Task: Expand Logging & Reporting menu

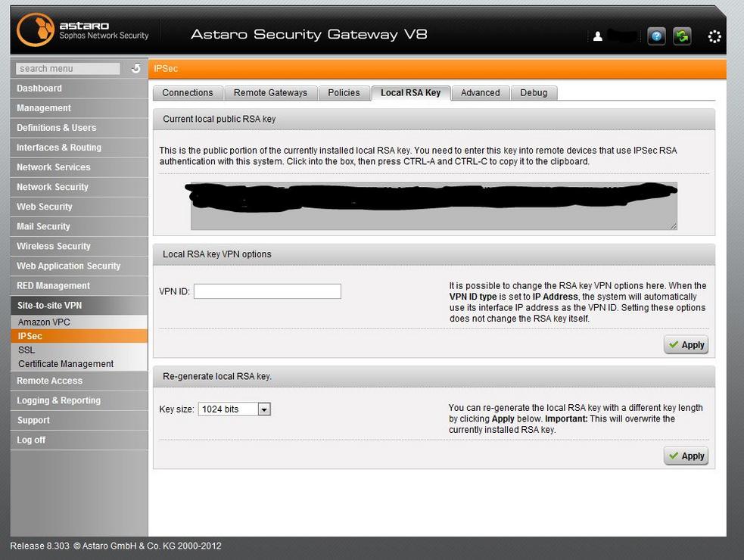Action: coord(79,400)
